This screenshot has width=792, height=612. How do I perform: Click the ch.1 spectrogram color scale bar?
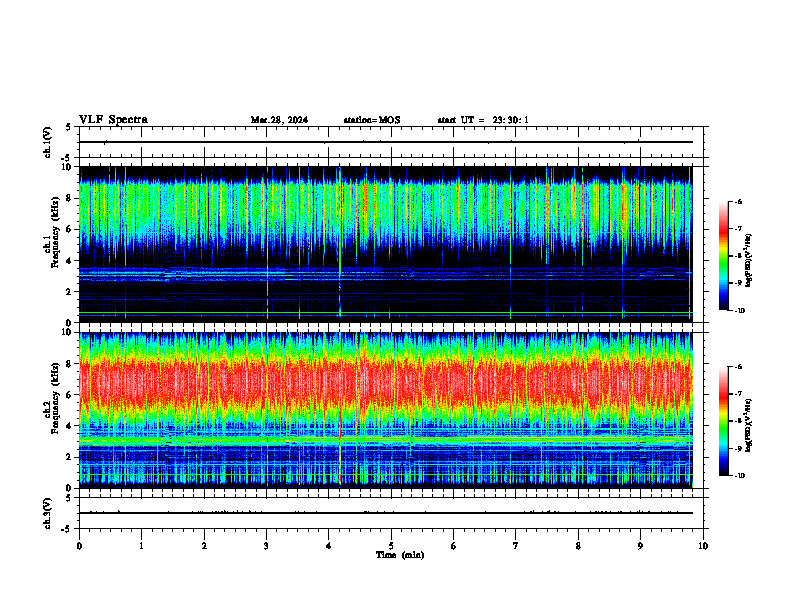pyautogui.click(x=724, y=256)
